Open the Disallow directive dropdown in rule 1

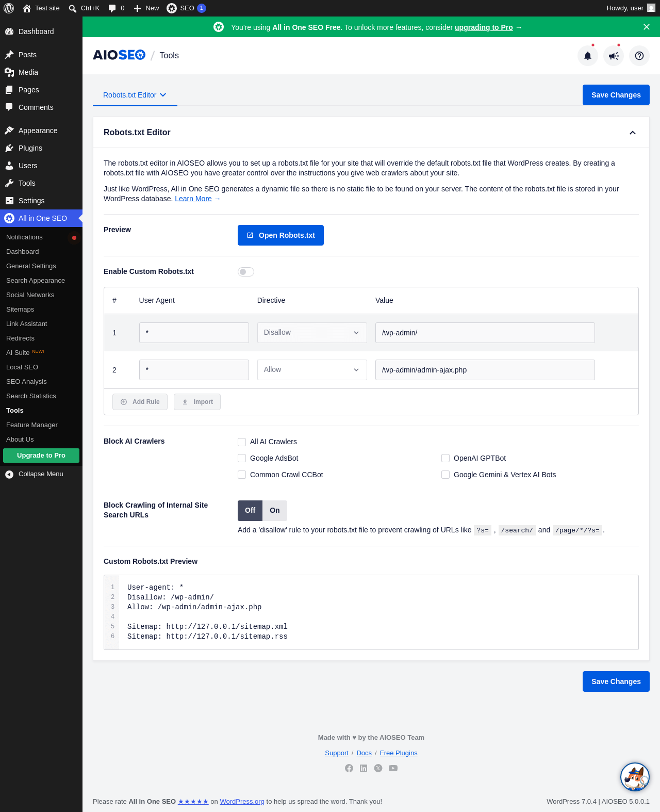point(312,333)
